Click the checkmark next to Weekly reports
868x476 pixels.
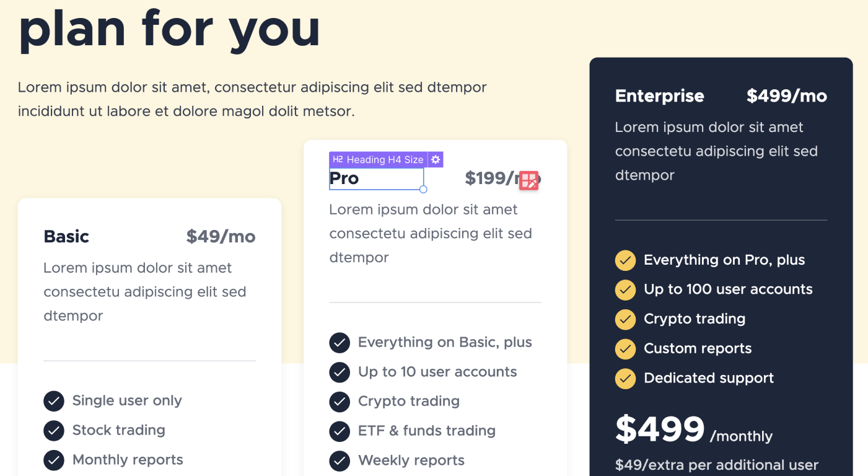coord(340,461)
